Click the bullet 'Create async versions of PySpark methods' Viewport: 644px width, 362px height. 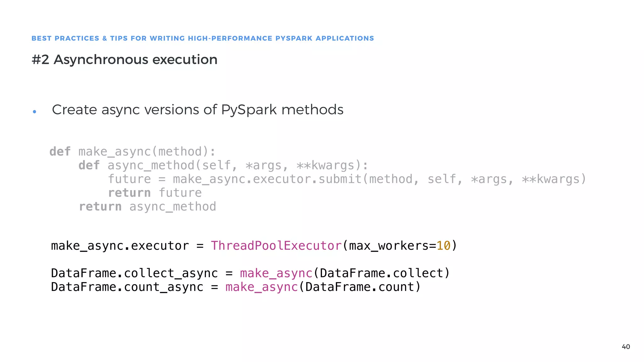[197, 110]
